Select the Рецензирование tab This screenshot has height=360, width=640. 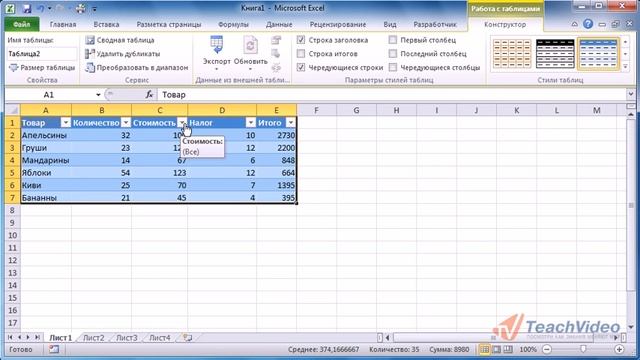(x=338, y=24)
